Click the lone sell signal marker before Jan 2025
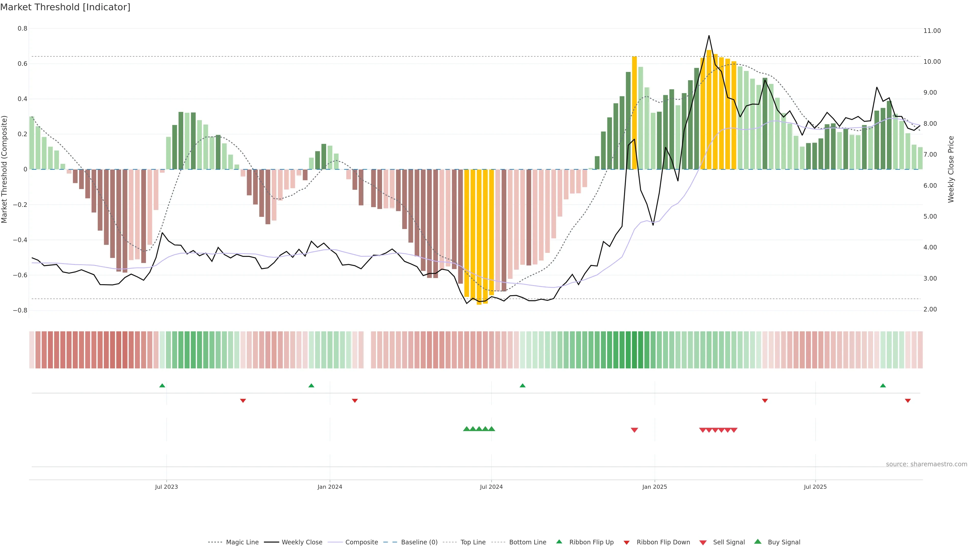The height and width of the screenshot is (551, 980). [634, 430]
